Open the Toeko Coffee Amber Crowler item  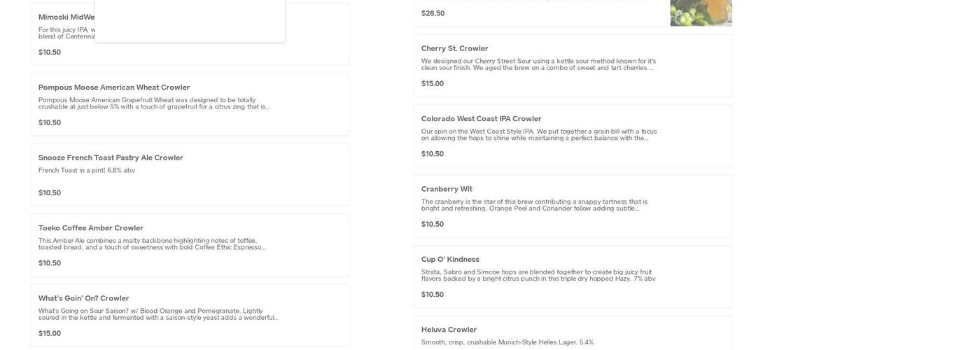coord(91,228)
